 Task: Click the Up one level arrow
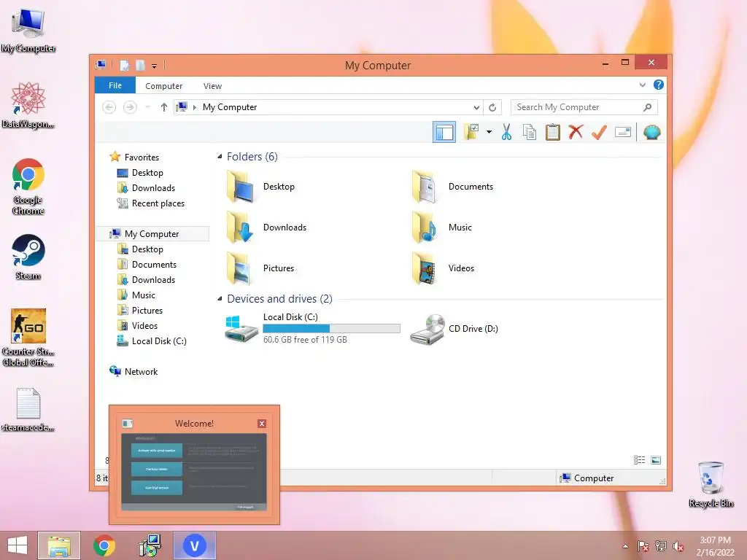coord(163,107)
